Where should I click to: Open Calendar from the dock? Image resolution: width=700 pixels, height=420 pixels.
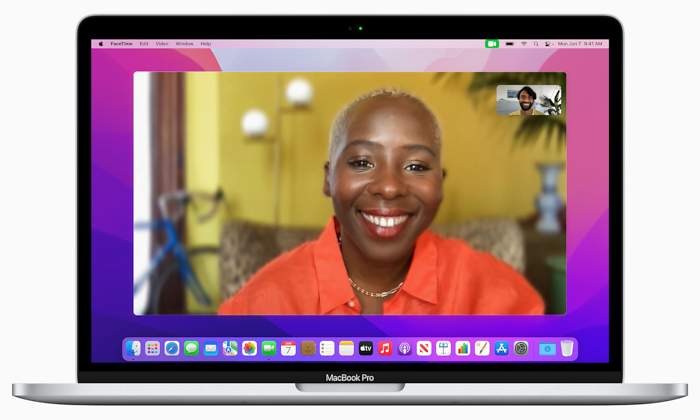[x=288, y=348]
